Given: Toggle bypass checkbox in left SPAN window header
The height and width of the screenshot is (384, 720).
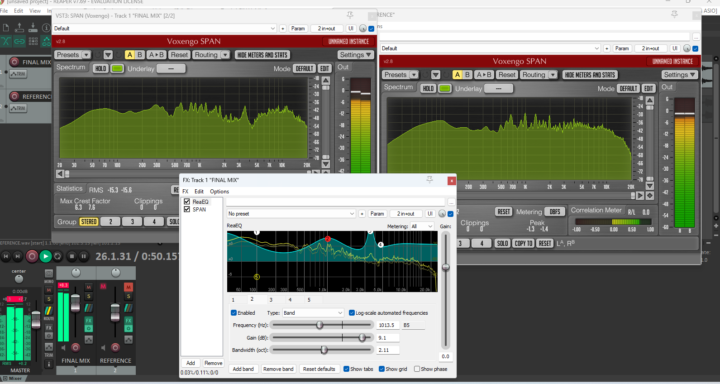Looking at the screenshot, I should [371, 28].
